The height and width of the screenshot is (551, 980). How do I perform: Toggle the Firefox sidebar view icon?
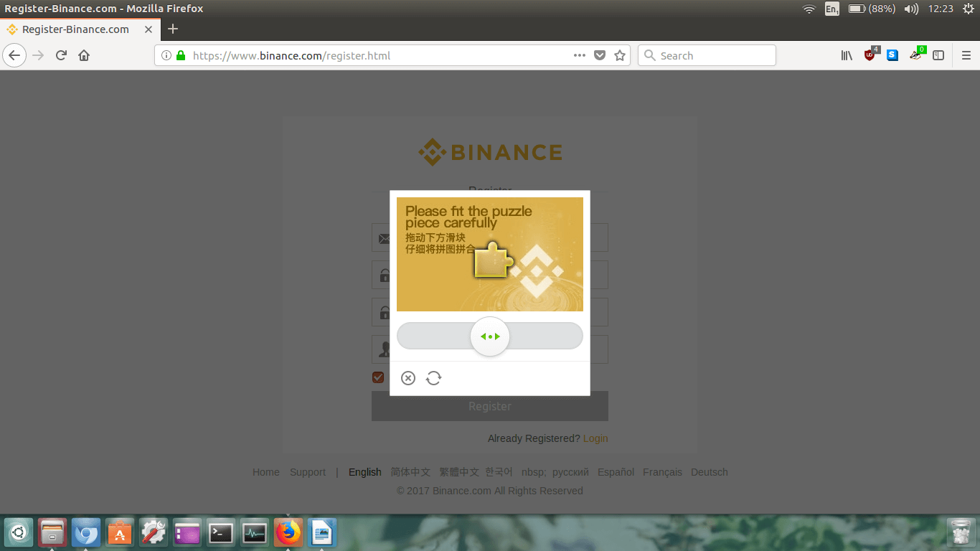(938, 55)
